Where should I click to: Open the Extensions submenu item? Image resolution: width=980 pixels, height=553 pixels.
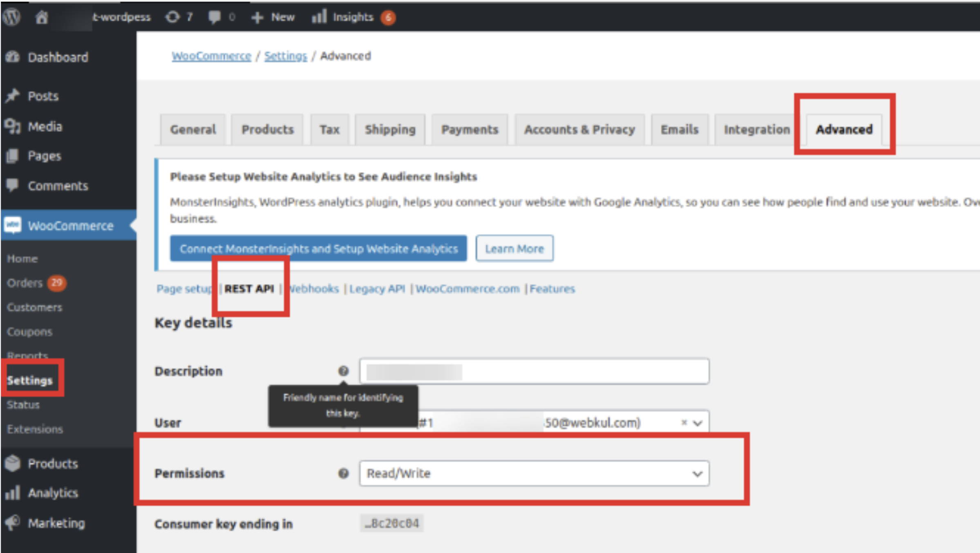(35, 429)
